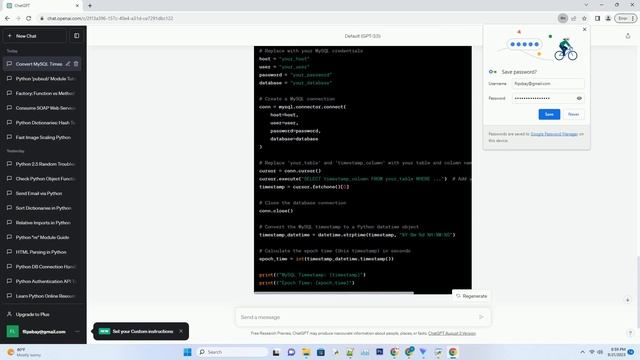
Task: Rename Convert MySQL Times chat with pencil
Action: [x=68, y=64]
